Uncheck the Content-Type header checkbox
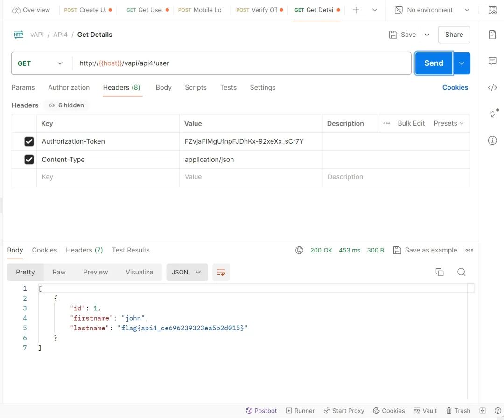The width and height of the screenshot is (504, 420). tap(29, 160)
